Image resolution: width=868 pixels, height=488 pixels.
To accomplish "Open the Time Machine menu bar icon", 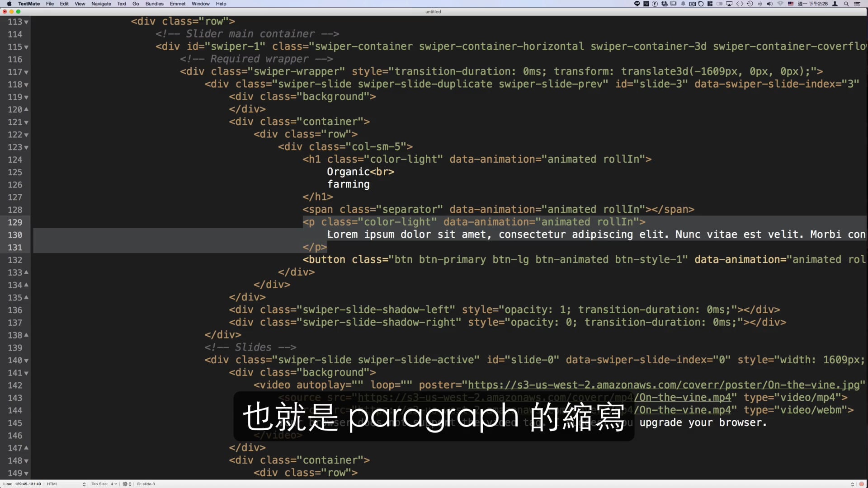I will (750, 4).
